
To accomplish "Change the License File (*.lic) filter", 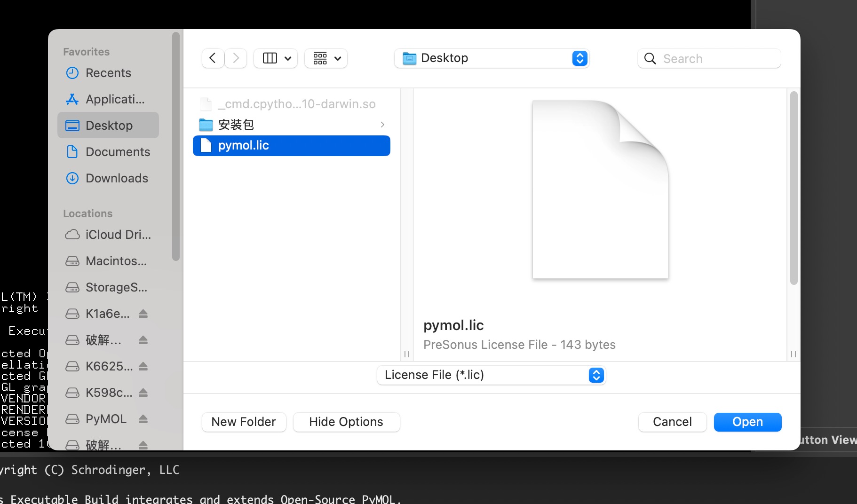I will click(x=491, y=375).
